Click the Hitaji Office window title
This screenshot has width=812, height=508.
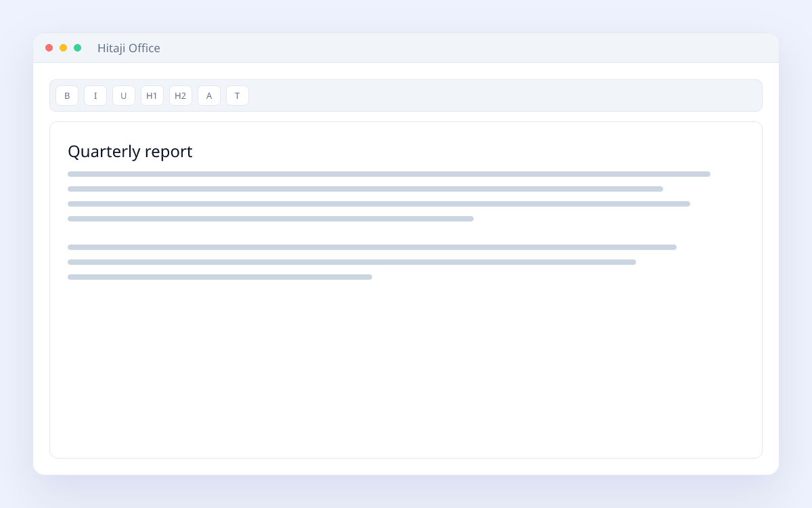point(129,48)
